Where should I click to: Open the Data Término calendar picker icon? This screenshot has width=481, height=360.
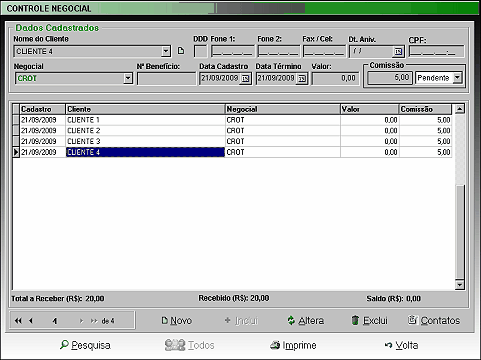point(302,79)
